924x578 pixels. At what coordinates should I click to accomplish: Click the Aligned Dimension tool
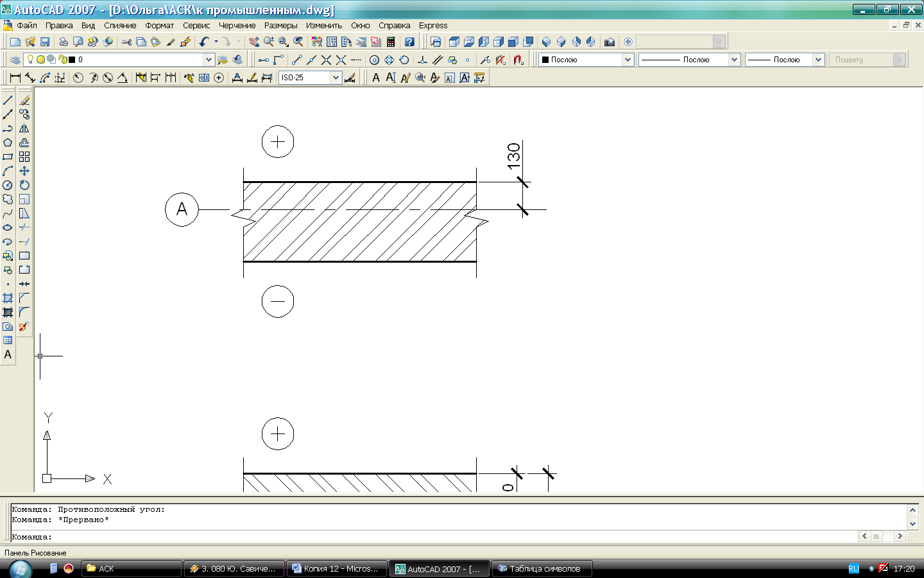point(30,78)
